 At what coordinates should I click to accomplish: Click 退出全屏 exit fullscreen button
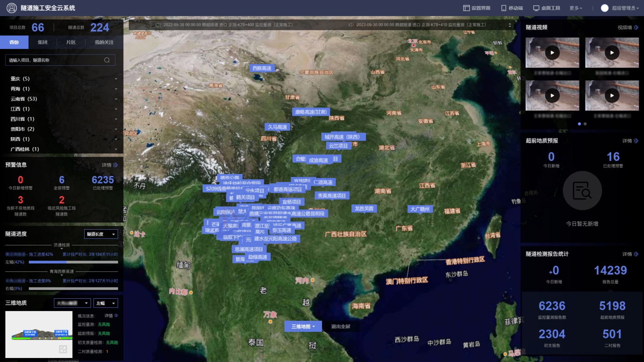pos(340,326)
